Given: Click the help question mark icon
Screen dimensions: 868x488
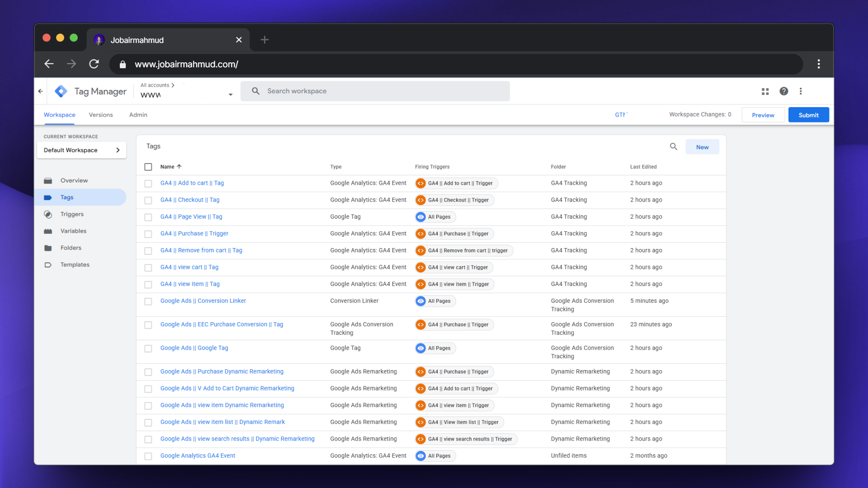Looking at the screenshot, I should point(783,91).
